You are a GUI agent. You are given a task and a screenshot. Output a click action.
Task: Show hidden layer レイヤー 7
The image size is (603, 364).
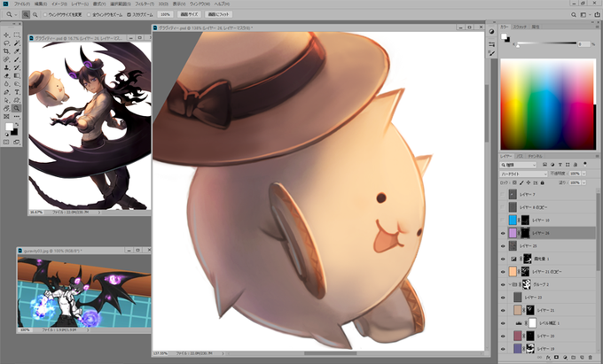point(503,194)
